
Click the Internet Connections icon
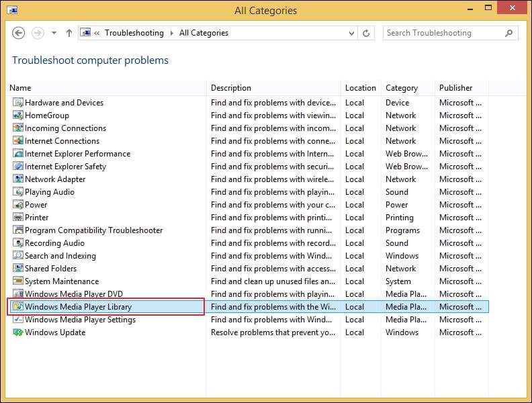pos(18,141)
